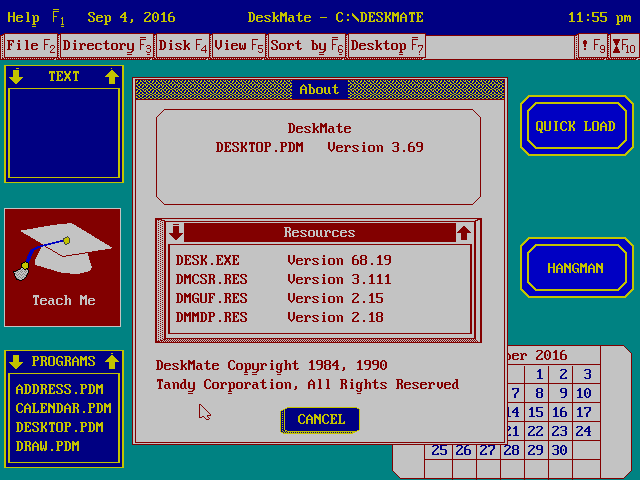
Task: Open the Directory F3 menu
Action: coord(107,46)
